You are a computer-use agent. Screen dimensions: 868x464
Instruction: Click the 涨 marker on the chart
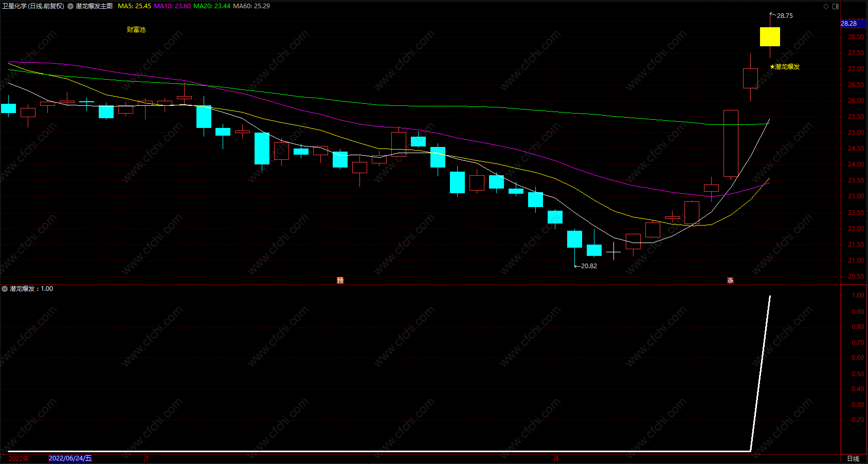730,280
